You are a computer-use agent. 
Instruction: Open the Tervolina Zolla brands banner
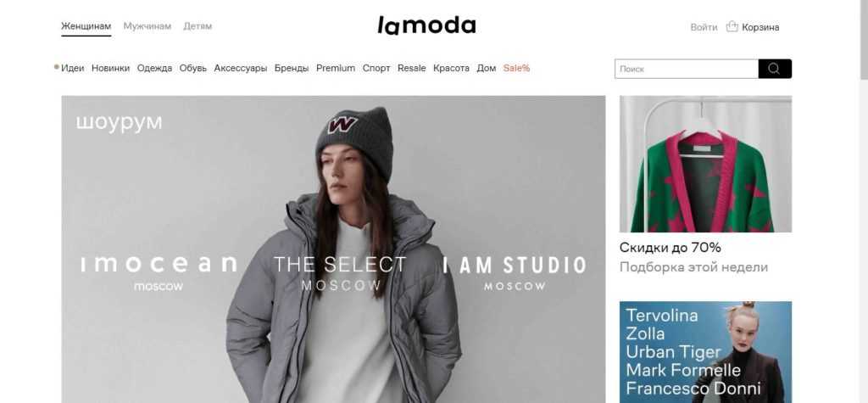pos(706,352)
